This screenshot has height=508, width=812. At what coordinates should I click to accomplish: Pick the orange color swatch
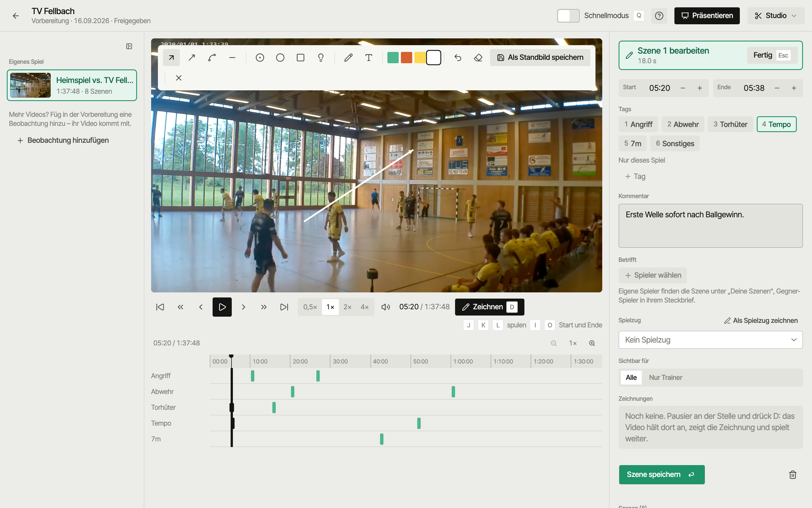click(406, 58)
